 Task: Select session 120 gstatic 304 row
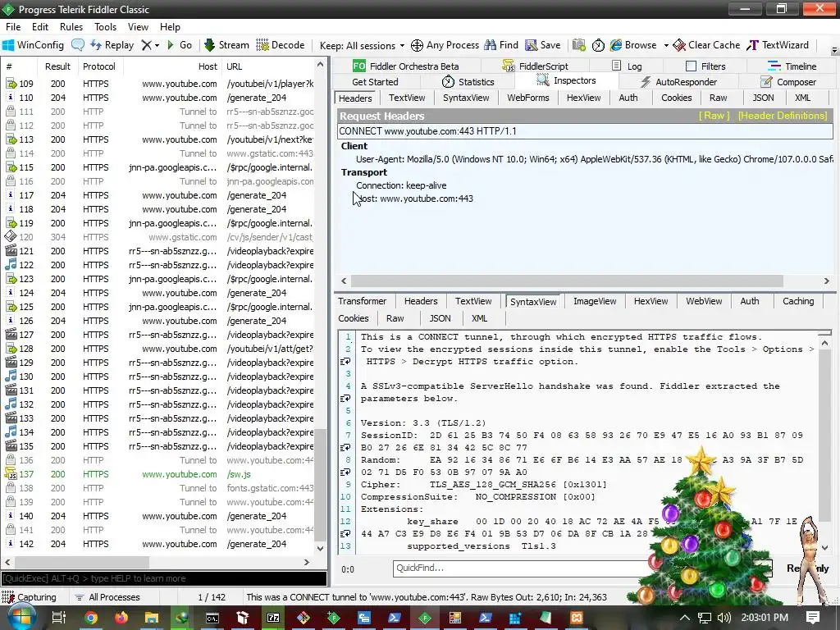tap(159, 237)
